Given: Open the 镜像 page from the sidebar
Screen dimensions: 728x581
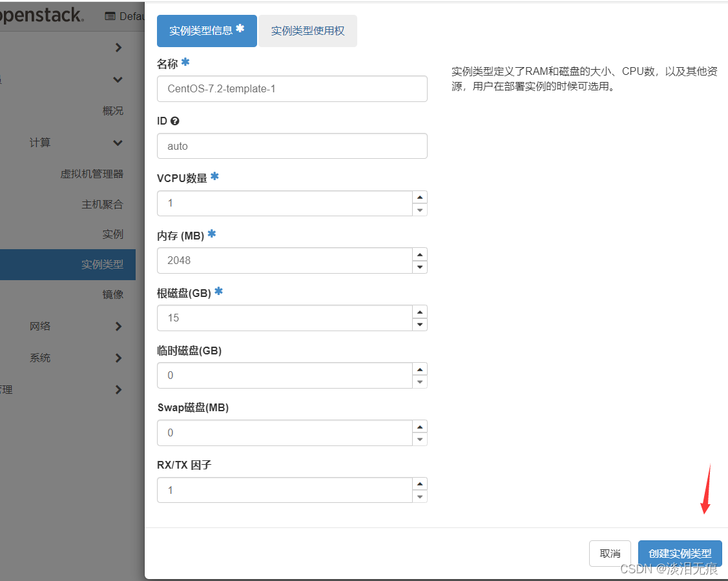Looking at the screenshot, I should point(111,294).
